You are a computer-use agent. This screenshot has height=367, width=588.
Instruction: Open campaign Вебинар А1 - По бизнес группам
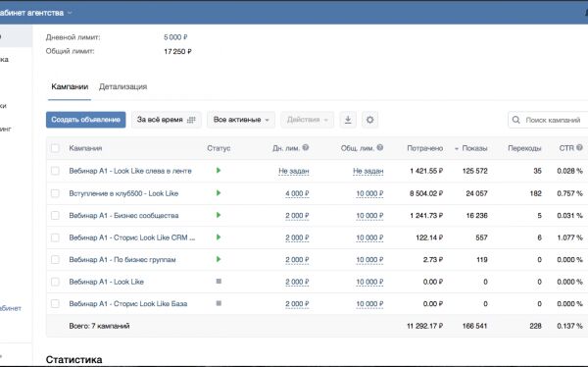[122, 260]
